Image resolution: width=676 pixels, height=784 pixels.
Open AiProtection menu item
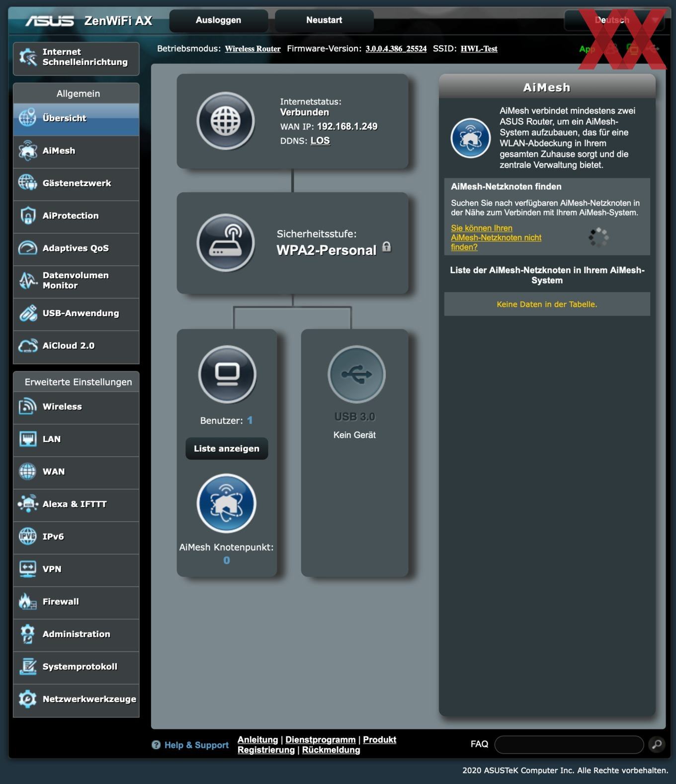coord(76,217)
